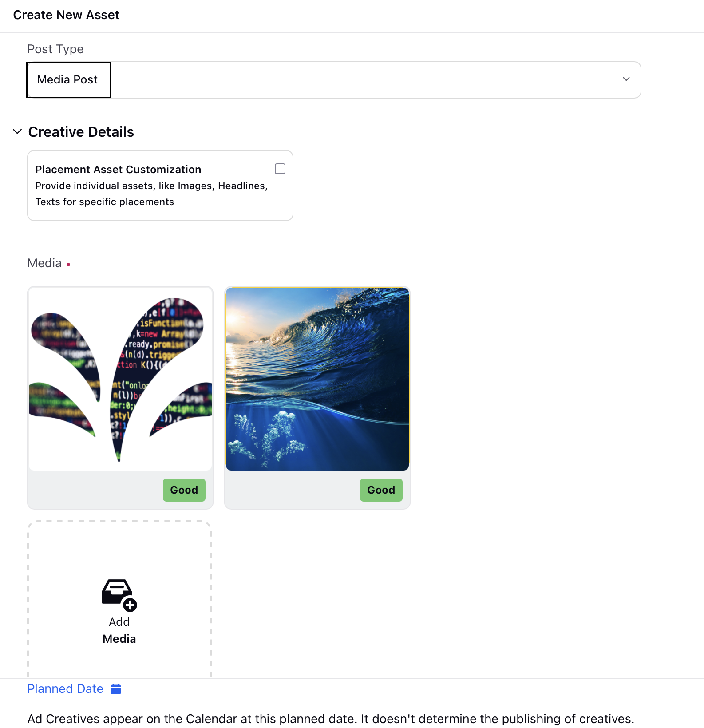Screen dimensions: 704x728
Task: Click the Create New Asset title
Action: [66, 15]
